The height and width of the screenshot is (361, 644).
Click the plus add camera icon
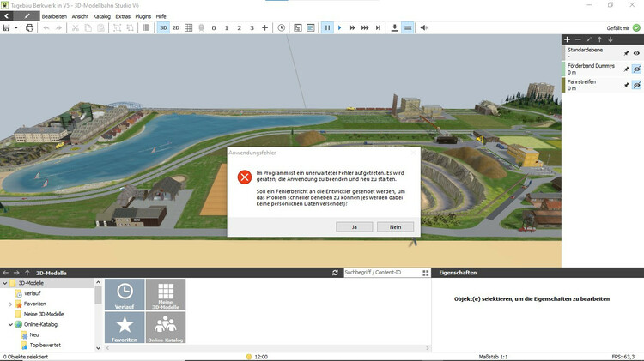265,28
